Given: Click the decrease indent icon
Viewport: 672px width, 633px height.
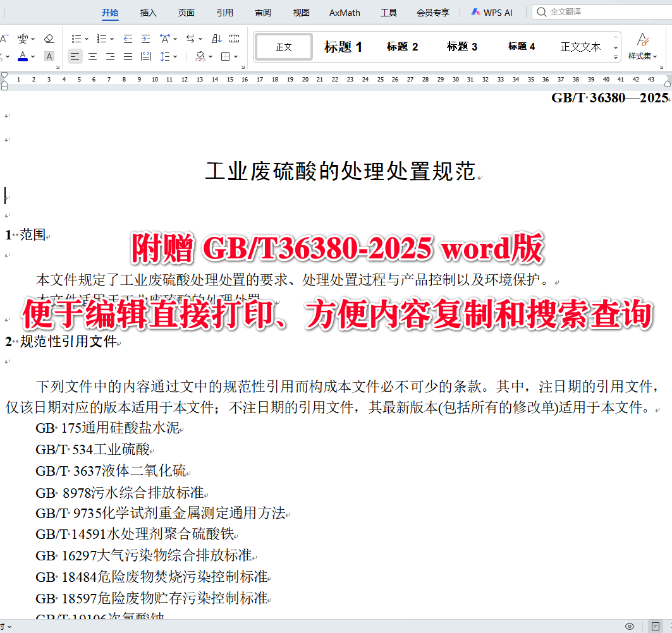Looking at the screenshot, I should [127, 39].
